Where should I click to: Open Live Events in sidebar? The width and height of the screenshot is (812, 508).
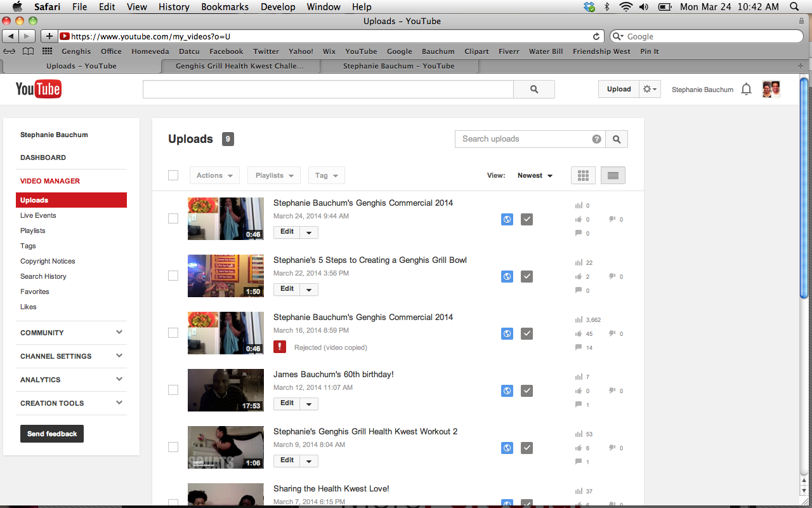[x=38, y=215]
